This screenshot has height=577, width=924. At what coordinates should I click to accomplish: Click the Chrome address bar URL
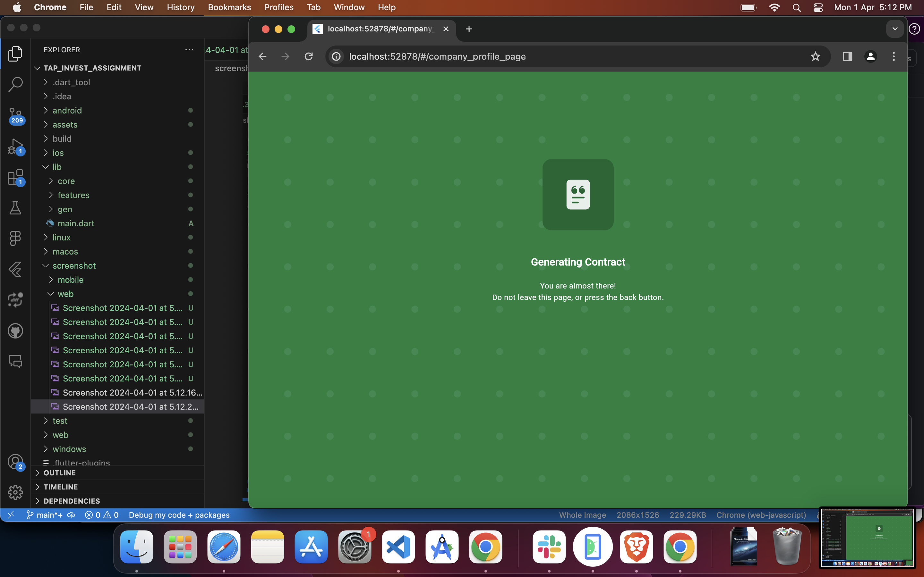coord(437,56)
